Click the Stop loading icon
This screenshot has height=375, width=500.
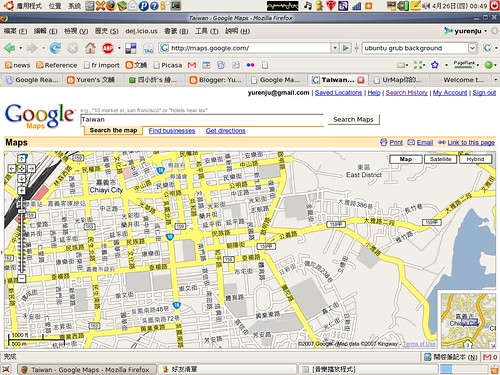click(x=72, y=48)
